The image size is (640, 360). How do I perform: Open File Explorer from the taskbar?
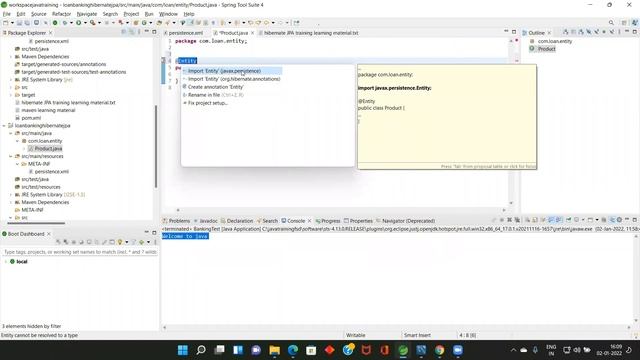(274, 350)
